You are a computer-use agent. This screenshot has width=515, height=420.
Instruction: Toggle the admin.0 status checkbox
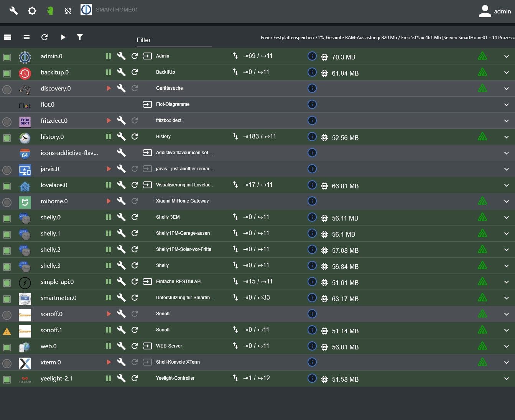pyautogui.click(x=7, y=57)
